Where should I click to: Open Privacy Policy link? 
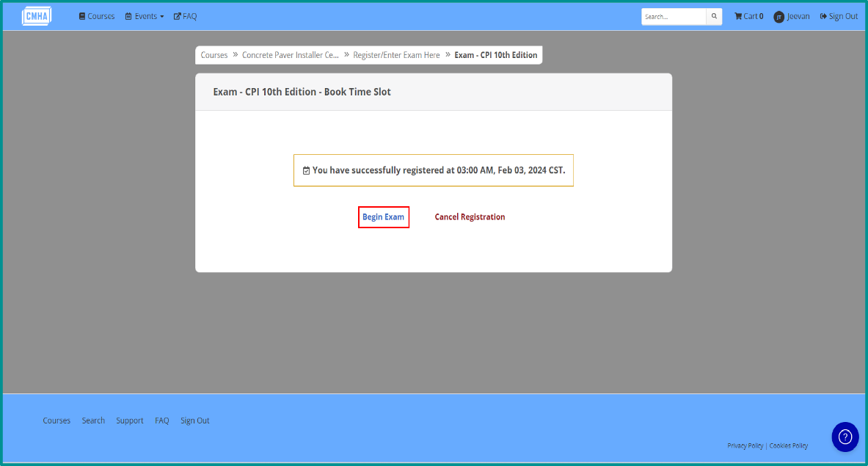pyautogui.click(x=745, y=445)
